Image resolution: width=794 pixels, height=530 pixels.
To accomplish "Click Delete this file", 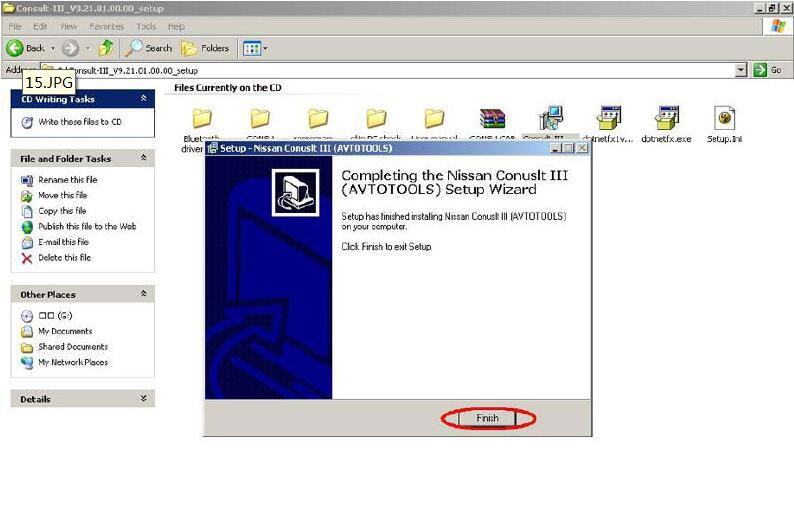I will pyautogui.click(x=65, y=258).
